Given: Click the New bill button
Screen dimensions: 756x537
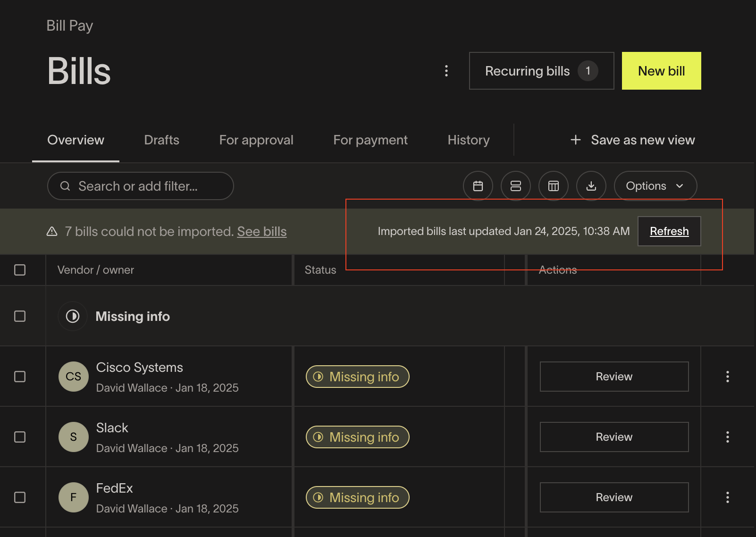Looking at the screenshot, I should tap(662, 71).
